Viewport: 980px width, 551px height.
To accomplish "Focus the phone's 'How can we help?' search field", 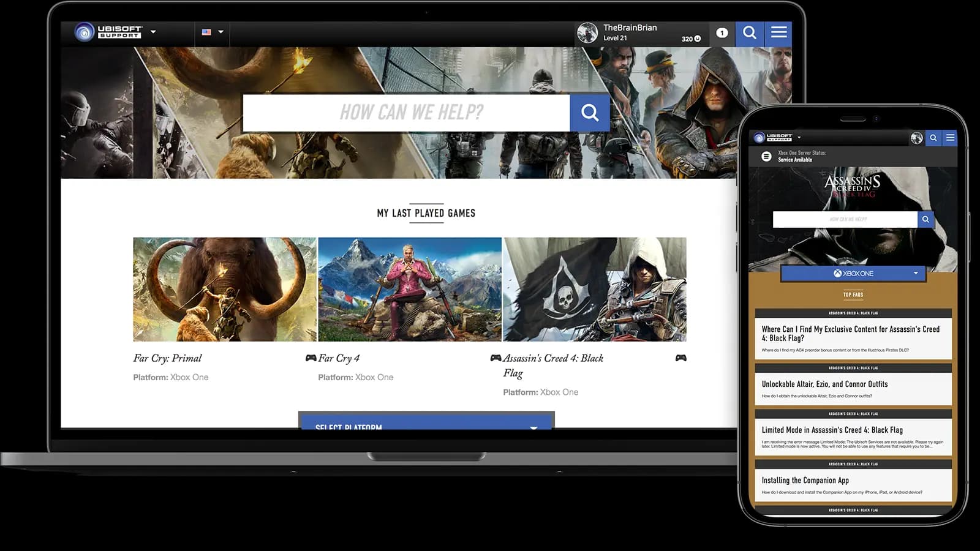I will coord(845,219).
